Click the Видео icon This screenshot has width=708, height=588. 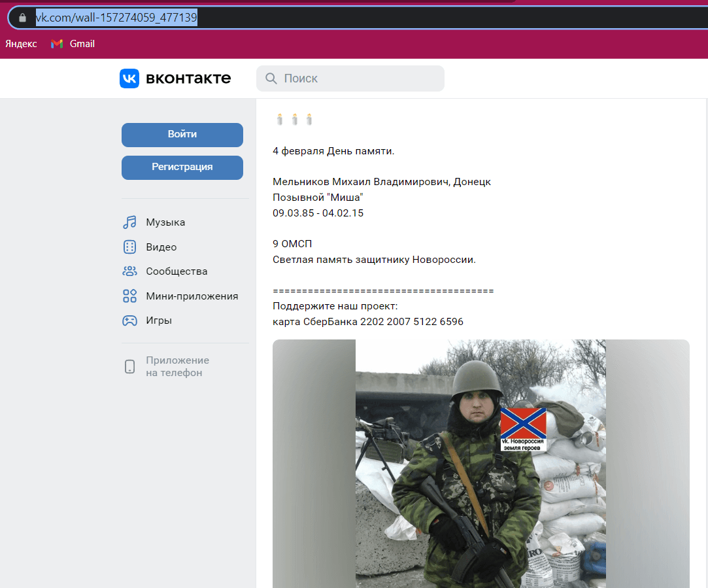129,247
